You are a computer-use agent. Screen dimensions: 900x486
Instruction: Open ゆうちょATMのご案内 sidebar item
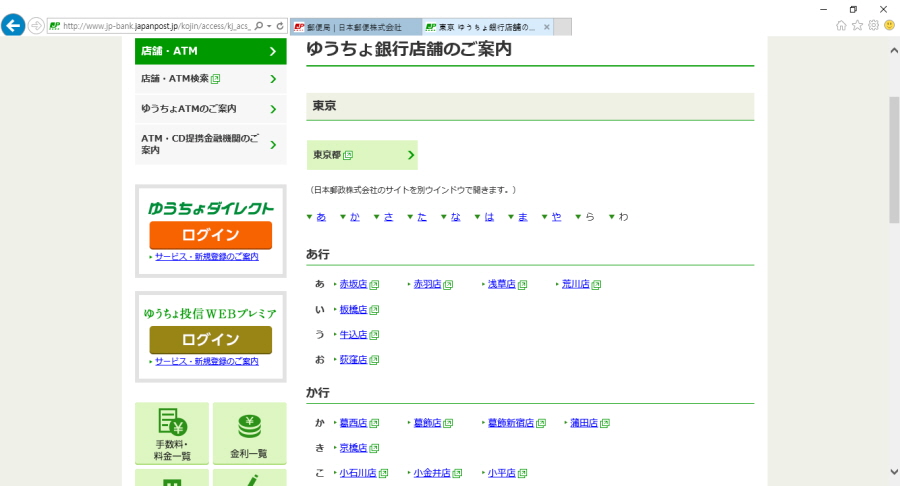pos(211,108)
